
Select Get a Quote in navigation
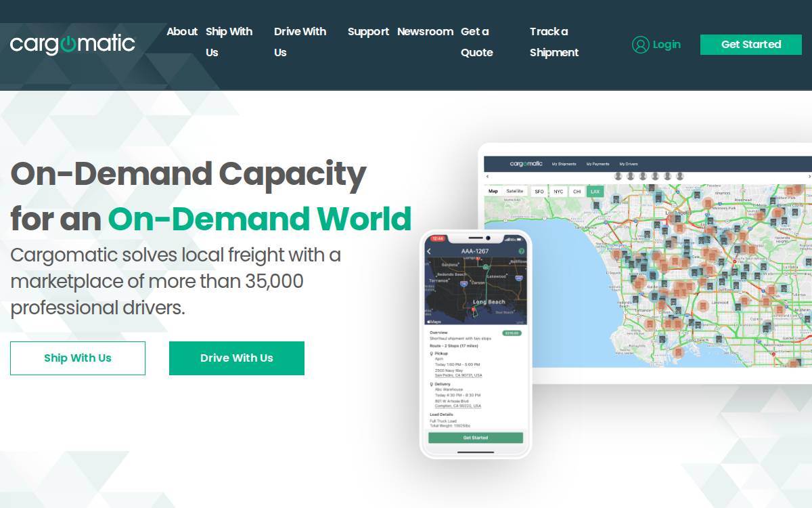click(x=476, y=42)
